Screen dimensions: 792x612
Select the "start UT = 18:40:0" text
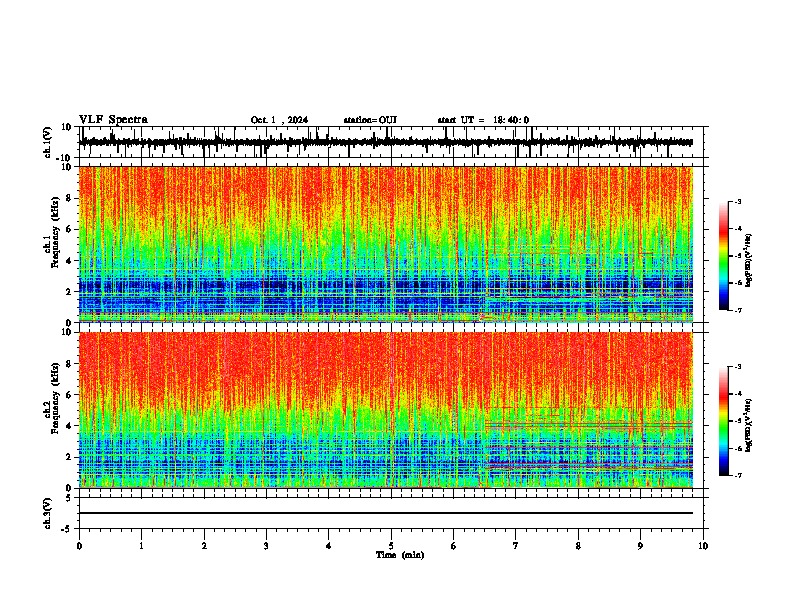(x=483, y=120)
